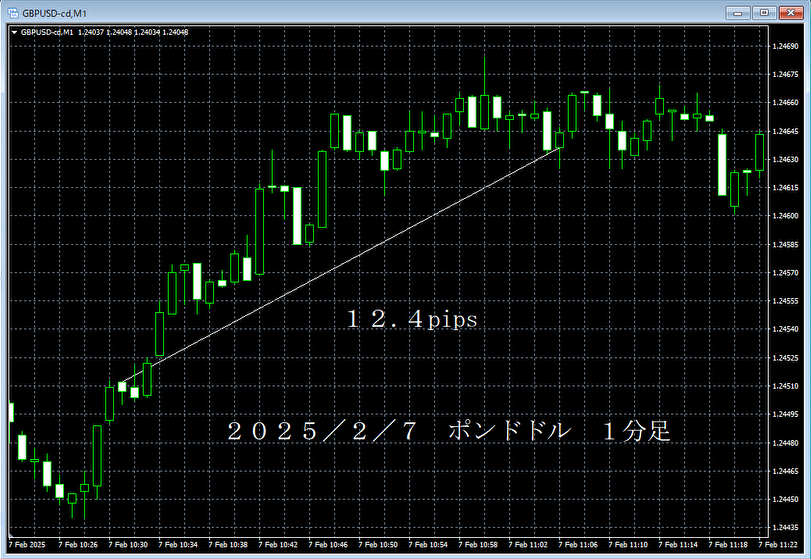Click the 'GBPUSD-cd,M1' chart header symbol text
Screen dimensions: 811x559
click(47, 33)
